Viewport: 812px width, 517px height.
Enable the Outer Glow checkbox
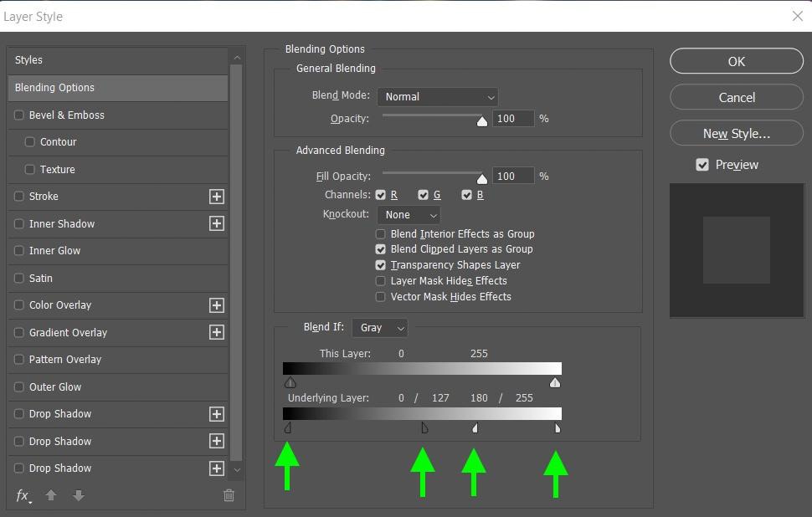point(19,386)
